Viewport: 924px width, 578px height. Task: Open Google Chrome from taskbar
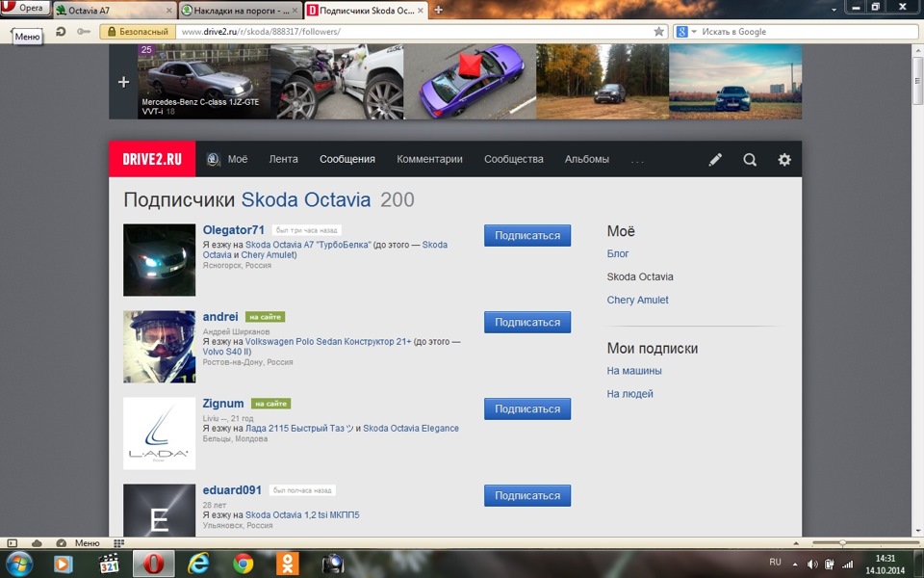243,564
